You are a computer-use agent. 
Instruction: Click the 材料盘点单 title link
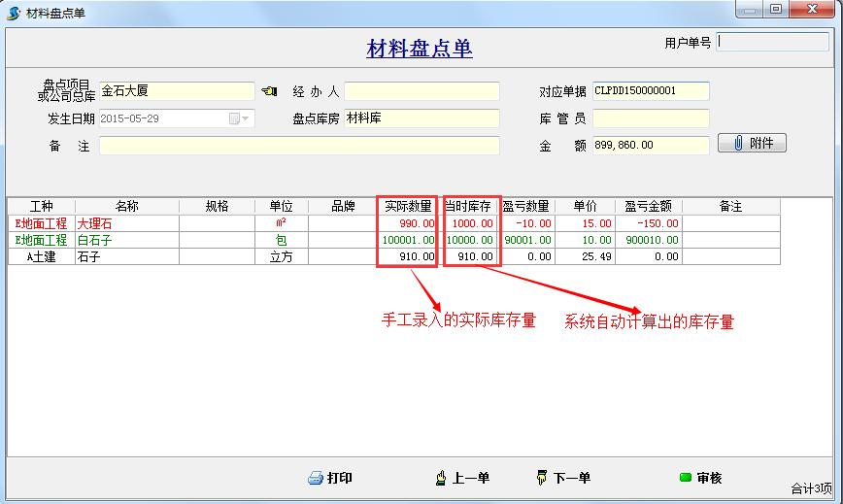pos(420,50)
